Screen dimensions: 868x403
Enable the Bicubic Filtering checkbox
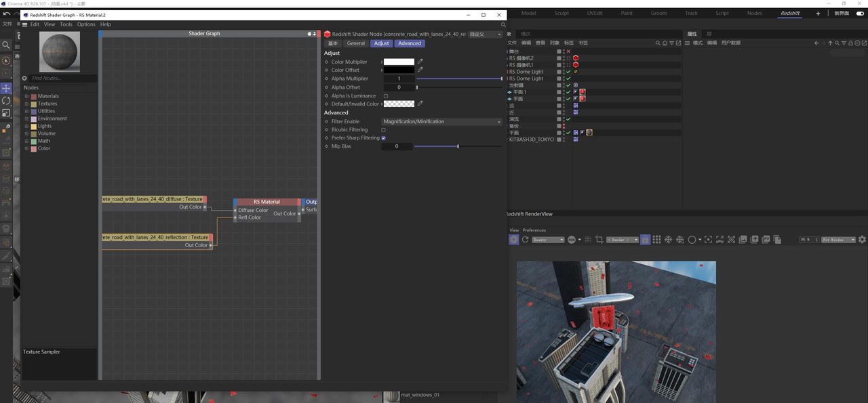point(383,130)
